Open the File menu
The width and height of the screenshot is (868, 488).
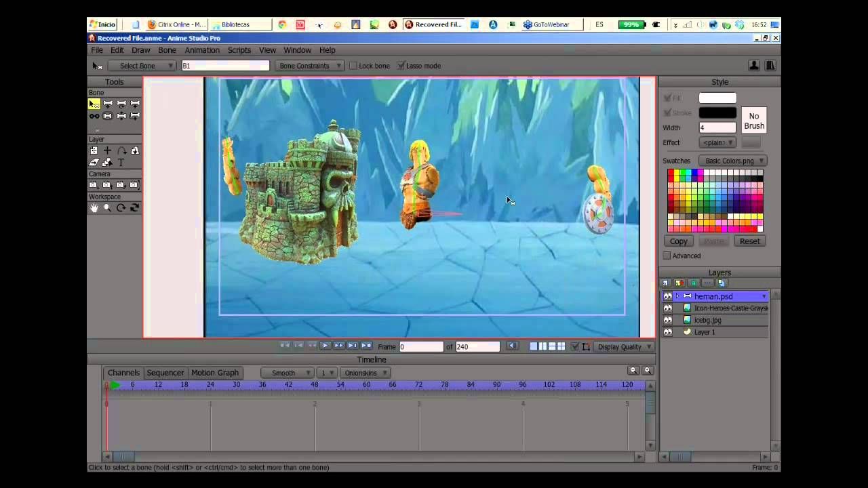pos(97,50)
